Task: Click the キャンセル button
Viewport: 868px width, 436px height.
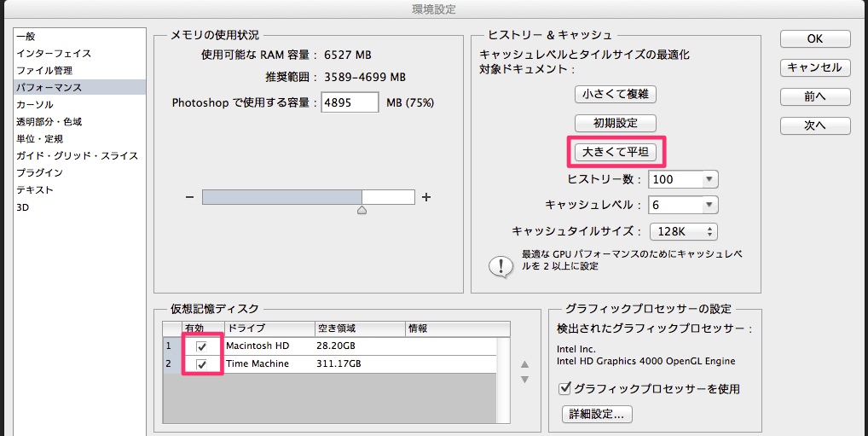Action: 814,67
